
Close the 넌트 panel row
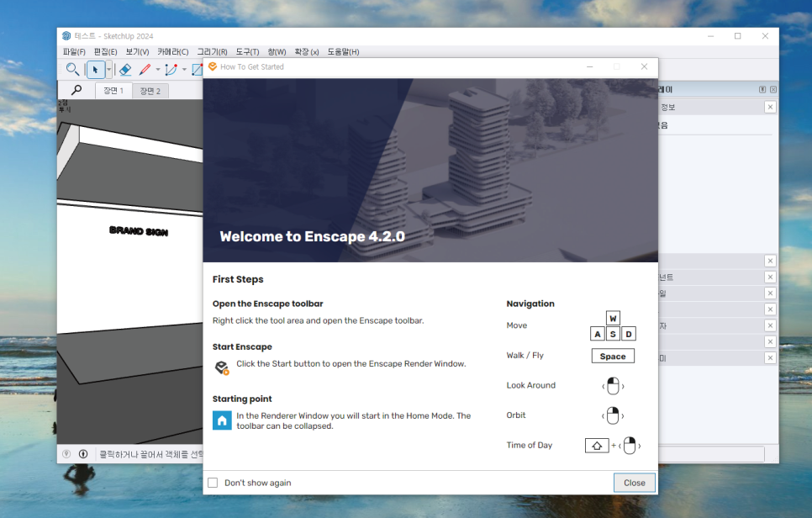770,277
